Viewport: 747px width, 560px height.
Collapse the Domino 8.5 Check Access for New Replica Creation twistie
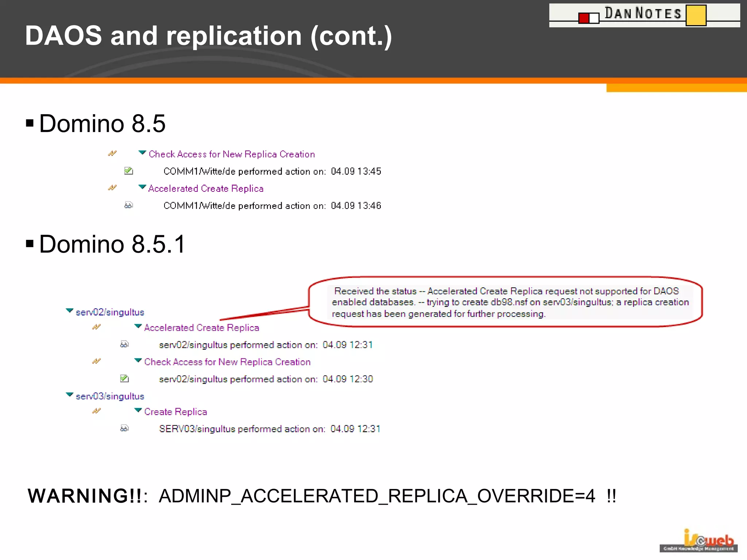coord(142,153)
